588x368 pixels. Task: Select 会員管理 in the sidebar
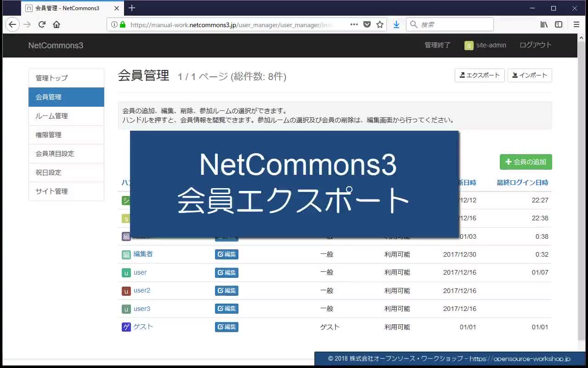[x=66, y=97]
